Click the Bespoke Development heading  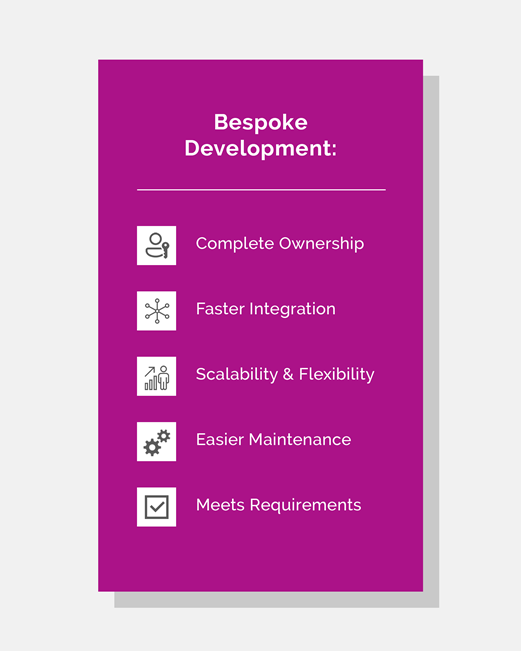coord(261,135)
